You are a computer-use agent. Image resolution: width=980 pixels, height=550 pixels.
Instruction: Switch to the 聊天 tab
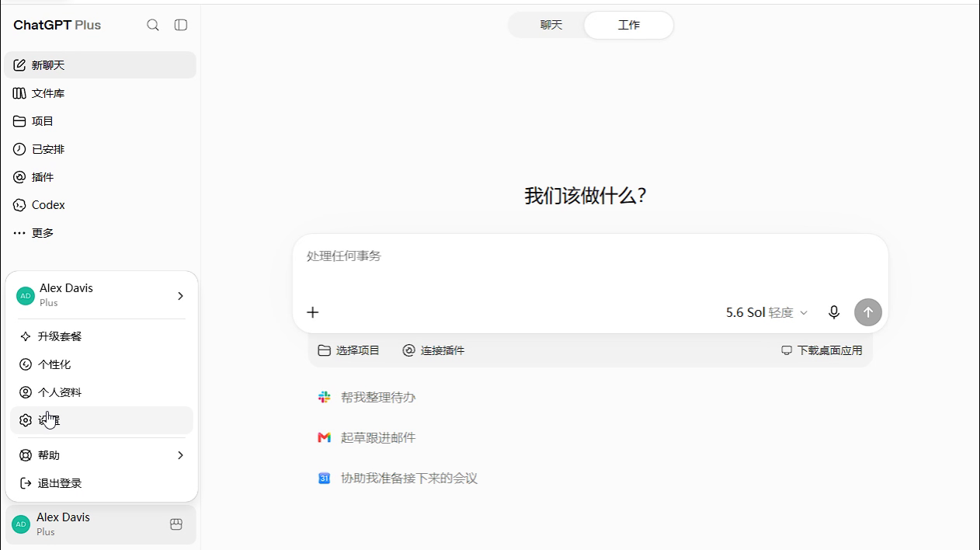point(551,25)
